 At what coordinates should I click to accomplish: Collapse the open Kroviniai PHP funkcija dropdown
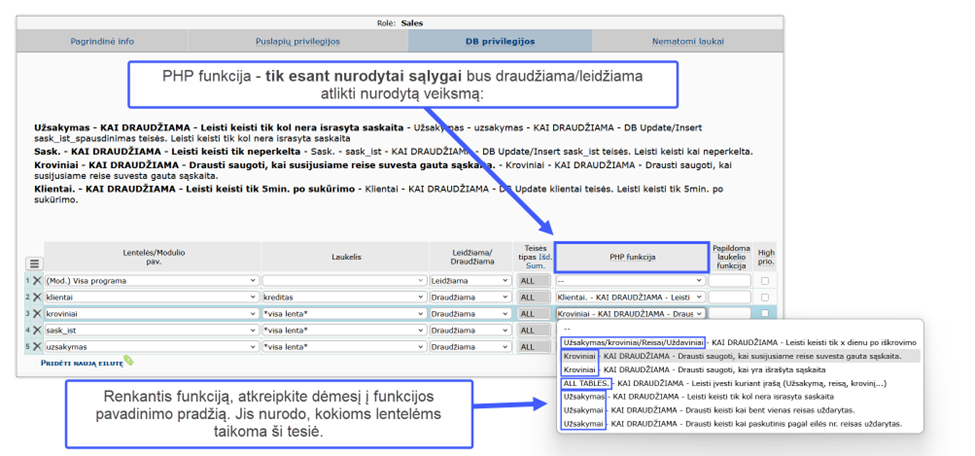631,314
